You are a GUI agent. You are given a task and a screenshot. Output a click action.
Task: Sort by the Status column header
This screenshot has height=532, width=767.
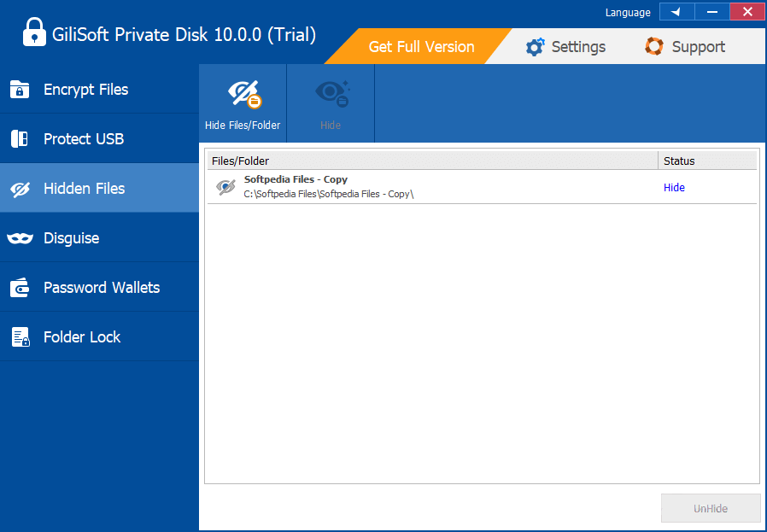point(707,161)
